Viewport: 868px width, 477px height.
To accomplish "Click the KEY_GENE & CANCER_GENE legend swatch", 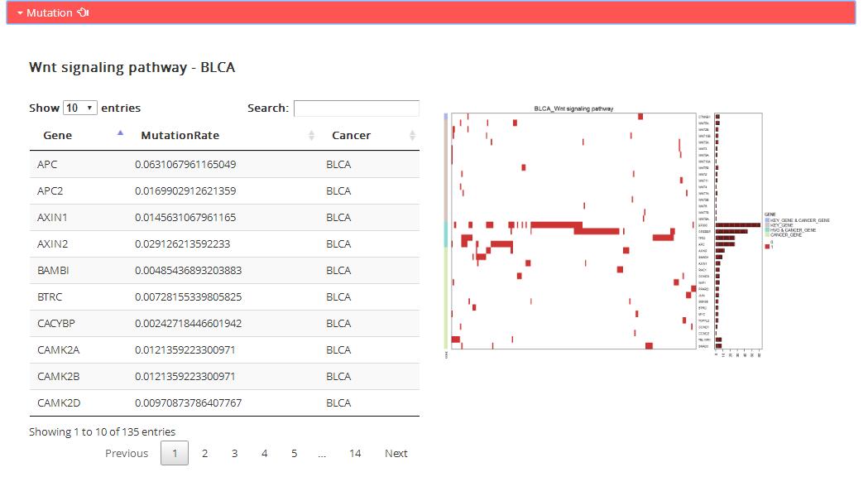I will (x=767, y=220).
